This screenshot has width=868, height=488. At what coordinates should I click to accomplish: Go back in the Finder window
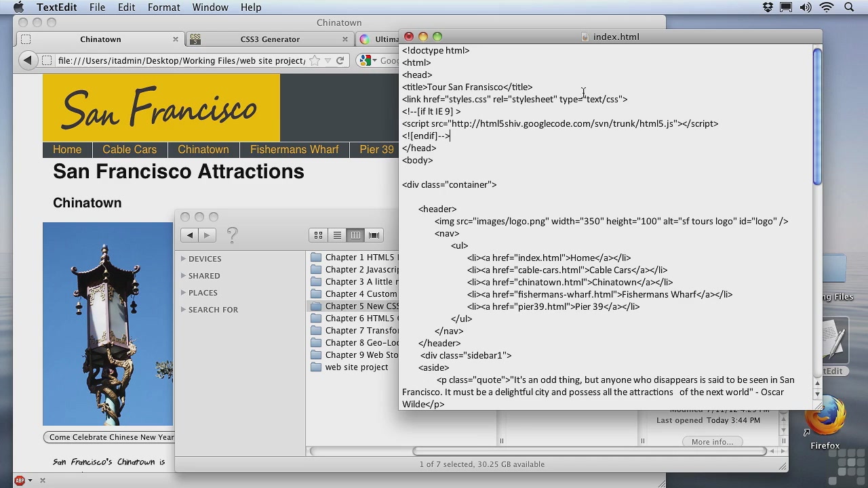pyautogui.click(x=190, y=235)
